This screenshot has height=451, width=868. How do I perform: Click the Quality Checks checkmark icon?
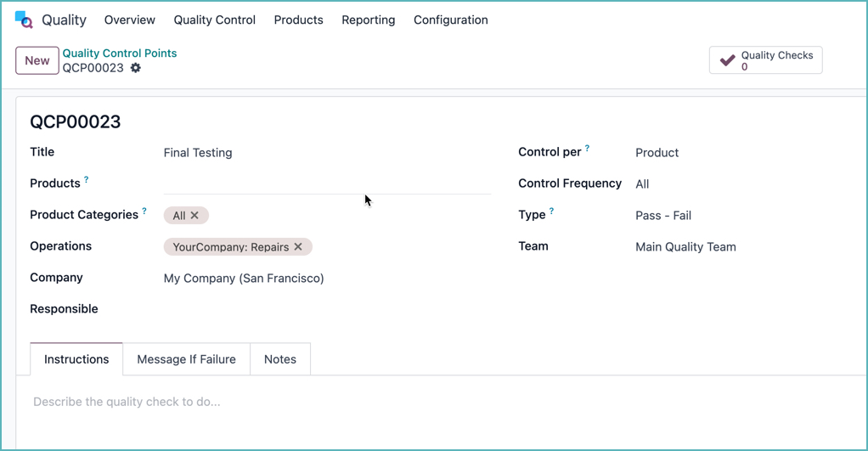(x=727, y=60)
